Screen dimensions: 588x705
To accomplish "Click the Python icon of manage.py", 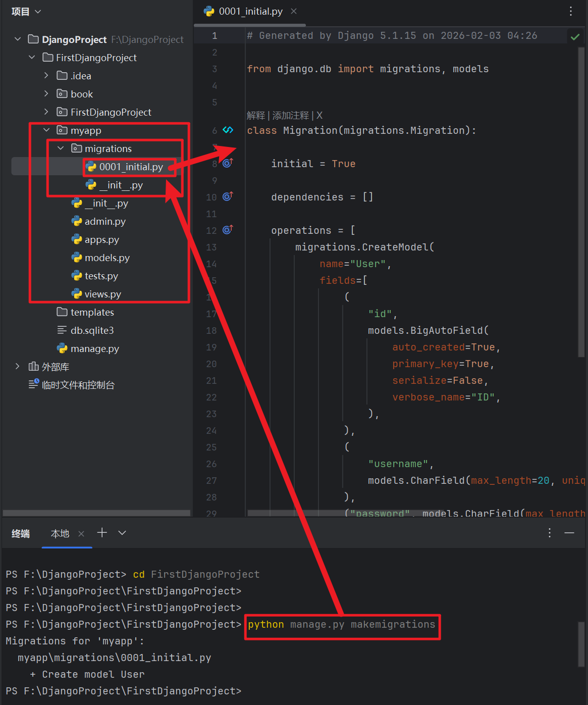I will click(x=62, y=348).
